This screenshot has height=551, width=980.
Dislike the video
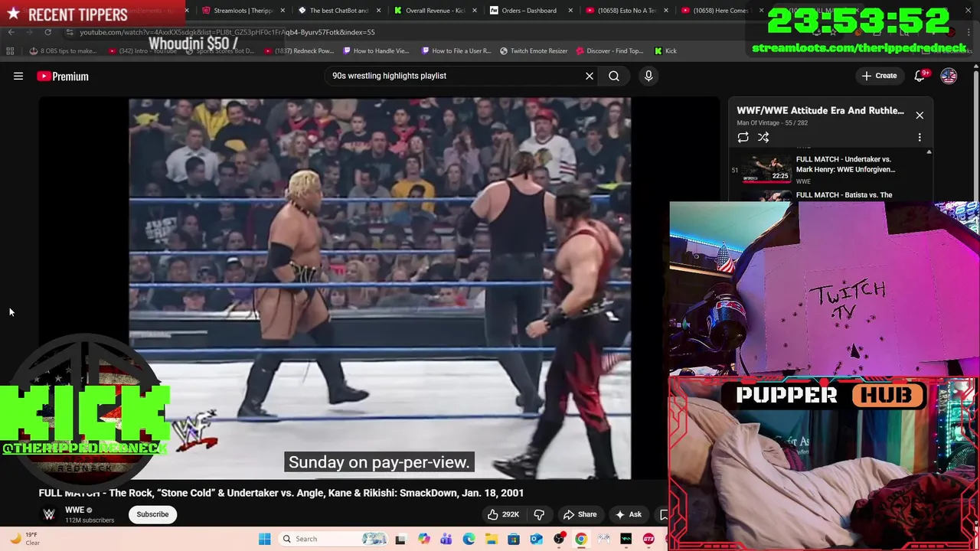(x=539, y=514)
